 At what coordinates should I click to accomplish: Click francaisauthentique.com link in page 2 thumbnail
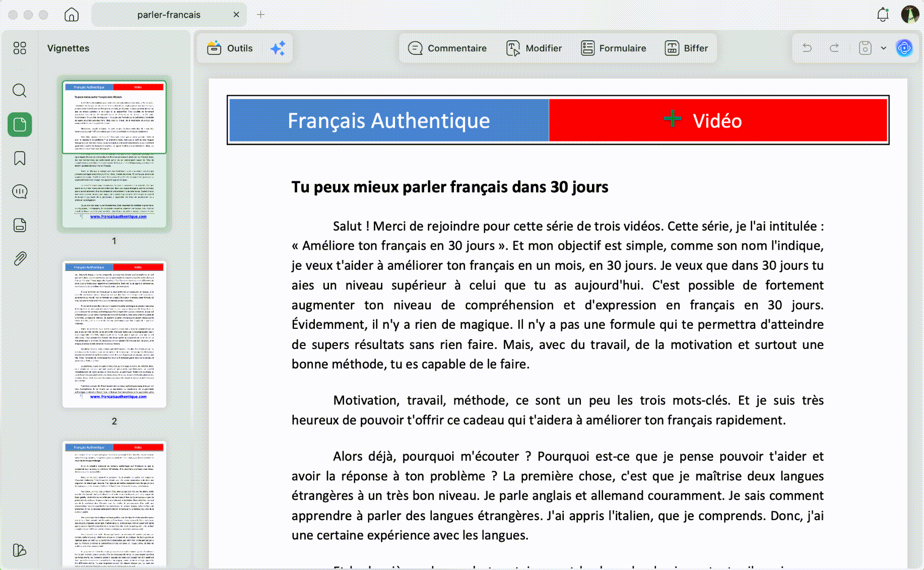118,397
